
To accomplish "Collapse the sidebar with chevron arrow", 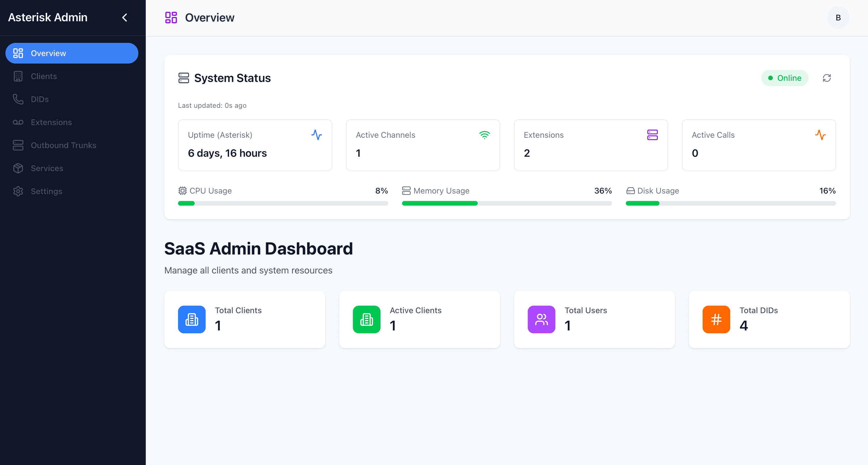I will tap(125, 18).
